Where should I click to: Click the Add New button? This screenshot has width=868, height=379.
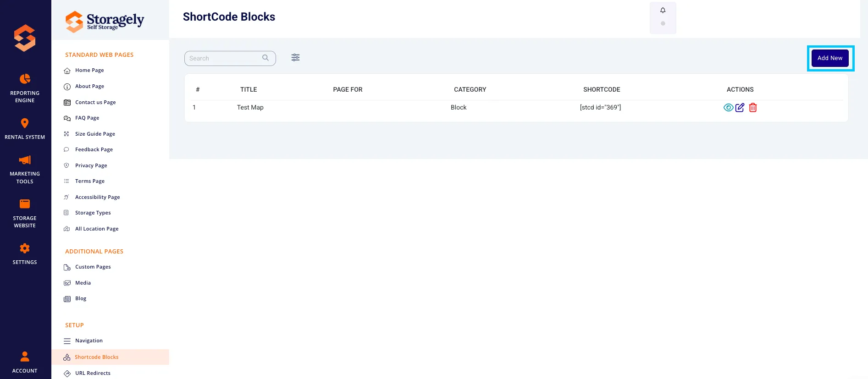pyautogui.click(x=830, y=58)
